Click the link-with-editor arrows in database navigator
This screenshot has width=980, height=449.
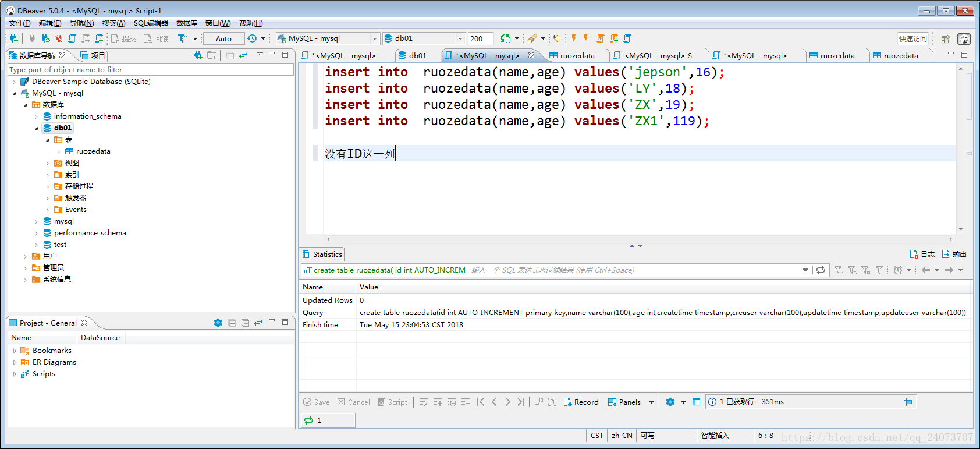point(243,55)
